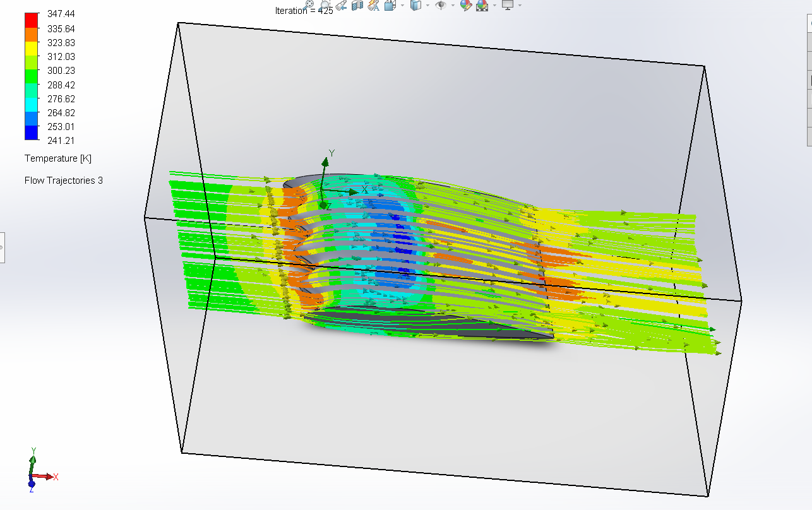Click the Hide/Show Items eye icon
Viewport: 812px width, 510px height.
click(x=441, y=5)
